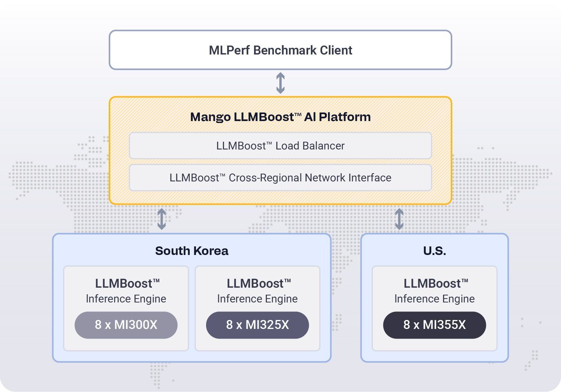This screenshot has width=561, height=392.
Task: Click the 8 x MI300X pill
Action: [126, 325]
